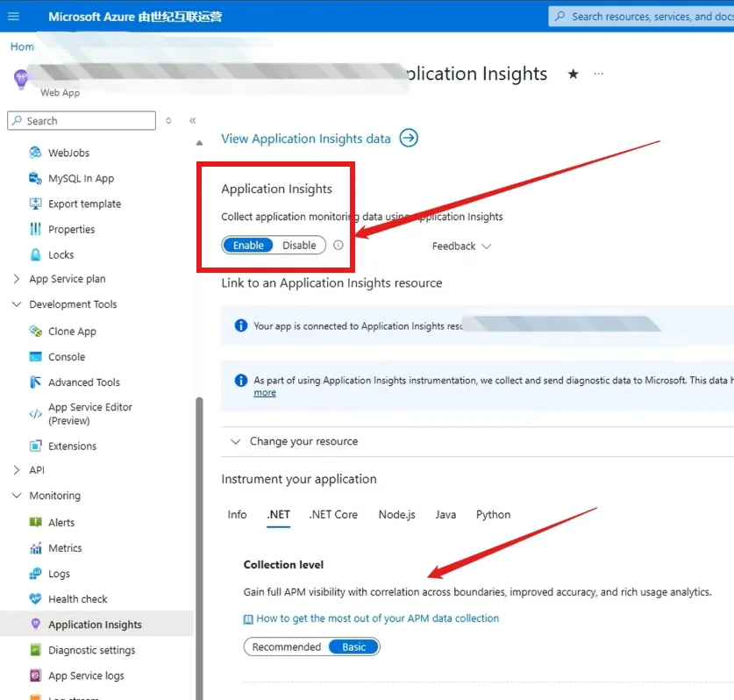Click the expand/collapse all sidebar toggle
This screenshot has width=734, height=700.
(x=168, y=121)
